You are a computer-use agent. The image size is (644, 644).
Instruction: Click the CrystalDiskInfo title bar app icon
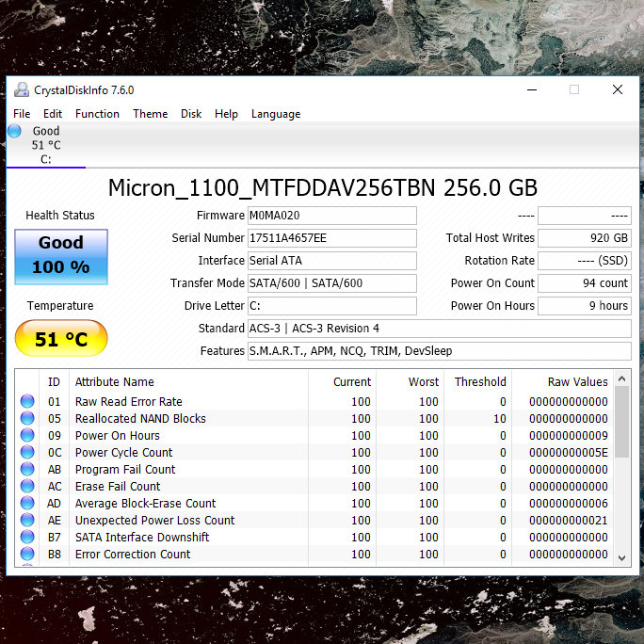(21, 90)
